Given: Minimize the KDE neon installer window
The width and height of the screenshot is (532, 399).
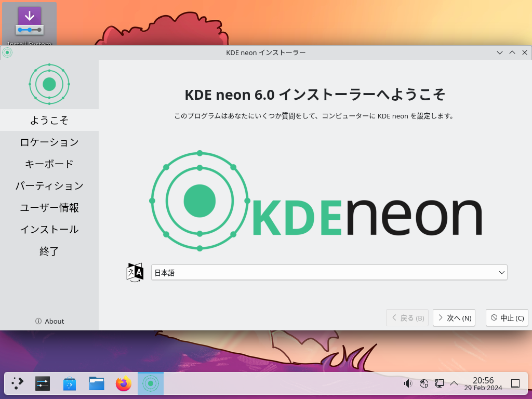Looking at the screenshot, I should [499, 52].
